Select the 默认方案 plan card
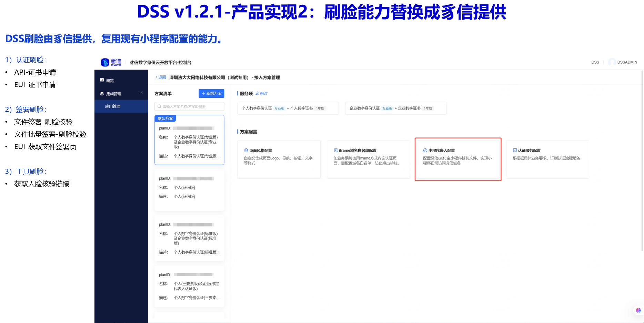This screenshot has height=323, width=644. point(189,140)
